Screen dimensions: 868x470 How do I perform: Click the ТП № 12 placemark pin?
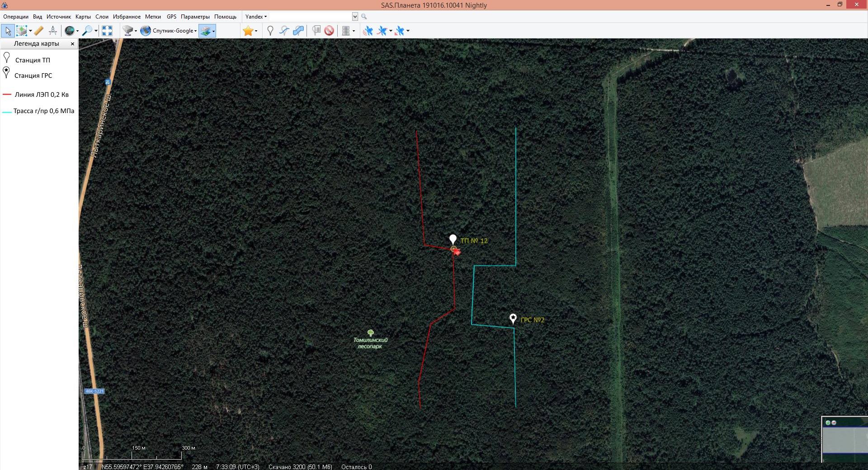(453, 239)
